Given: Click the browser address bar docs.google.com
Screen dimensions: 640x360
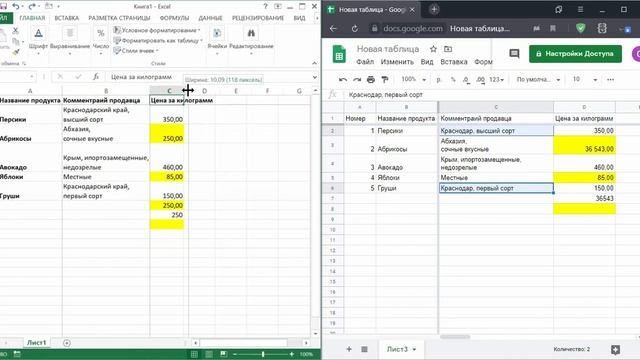Looking at the screenshot, I should coord(413,29).
